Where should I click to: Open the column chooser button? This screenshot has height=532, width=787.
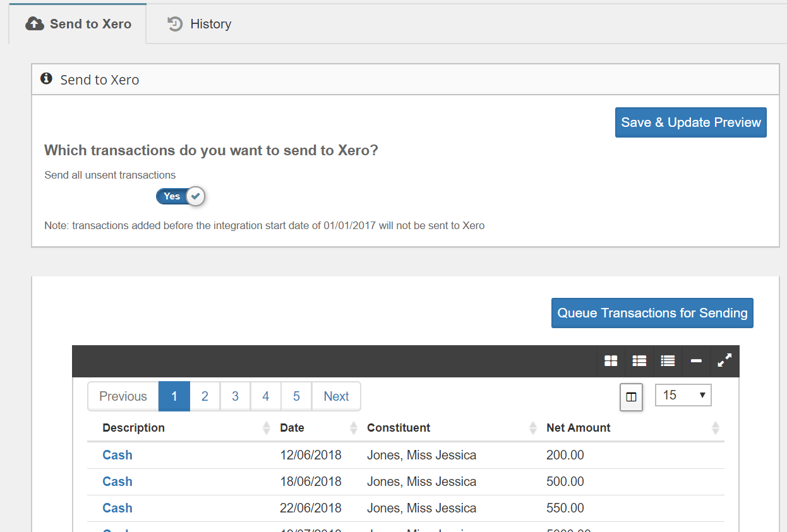631,397
